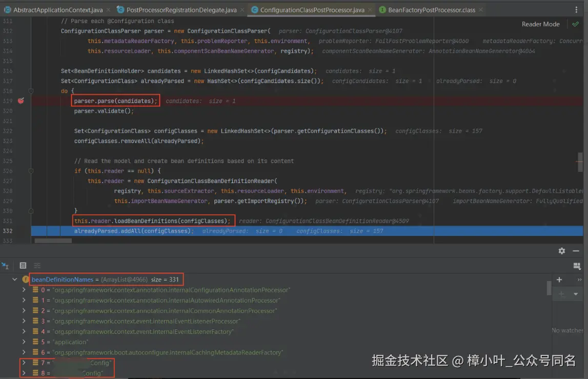Viewport: 588px width, 379px height.
Task: Expand element 0 internalConfigurationAnnotationProcessor
Action: point(24,290)
